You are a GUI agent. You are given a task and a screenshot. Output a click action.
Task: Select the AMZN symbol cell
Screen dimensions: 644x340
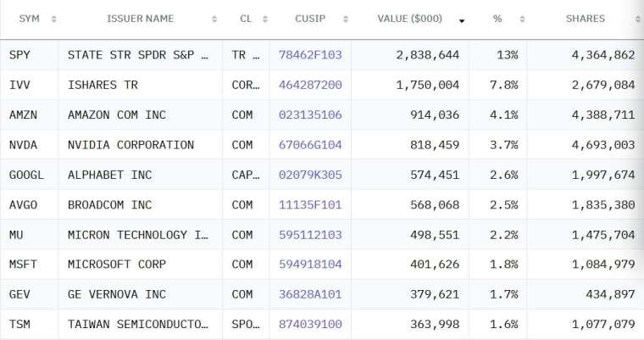(29, 114)
